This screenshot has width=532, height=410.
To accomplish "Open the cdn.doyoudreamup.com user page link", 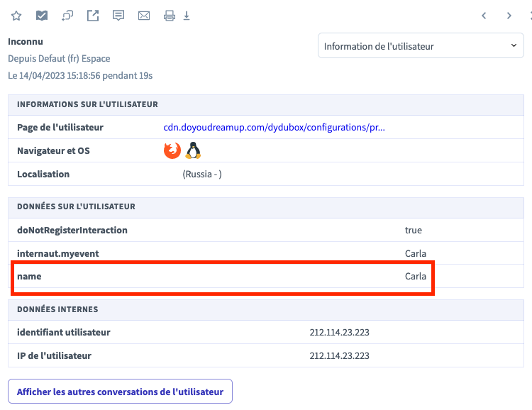I will [x=274, y=128].
